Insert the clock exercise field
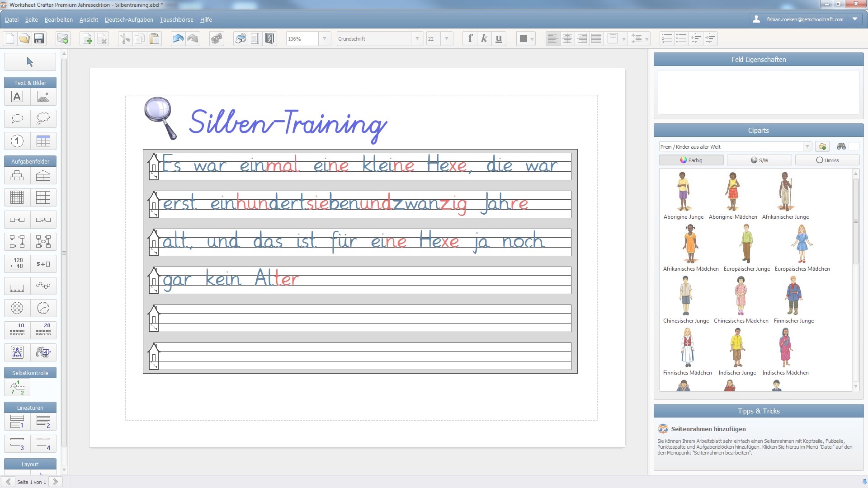This screenshot has height=488, width=868. coord(43,308)
